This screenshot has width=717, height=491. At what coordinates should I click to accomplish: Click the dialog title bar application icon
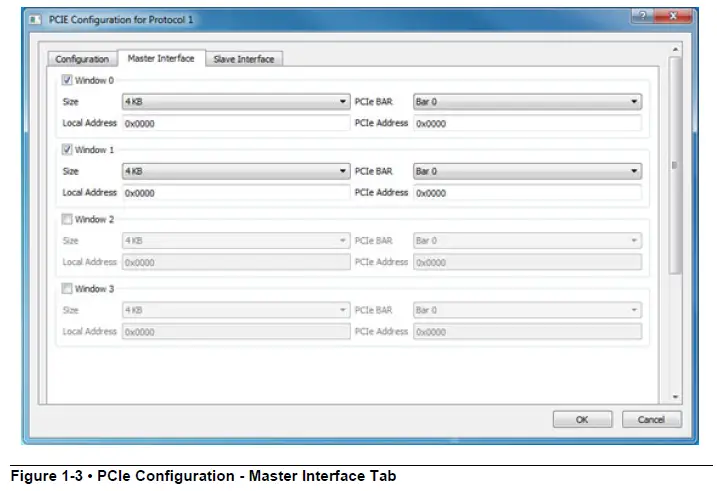(35, 20)
